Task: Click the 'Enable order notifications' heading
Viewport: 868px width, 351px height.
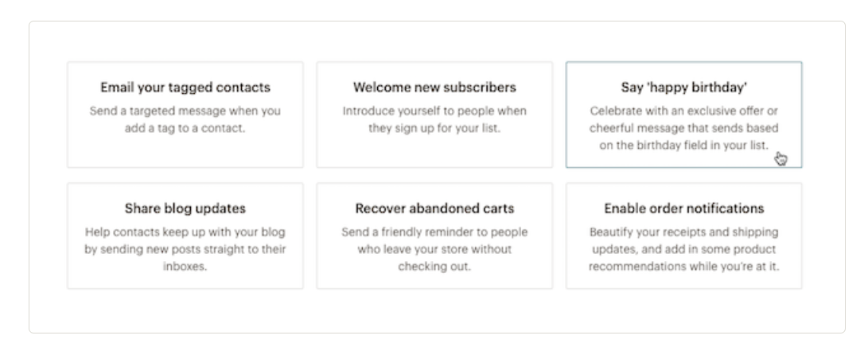Action: click(683, 209)
